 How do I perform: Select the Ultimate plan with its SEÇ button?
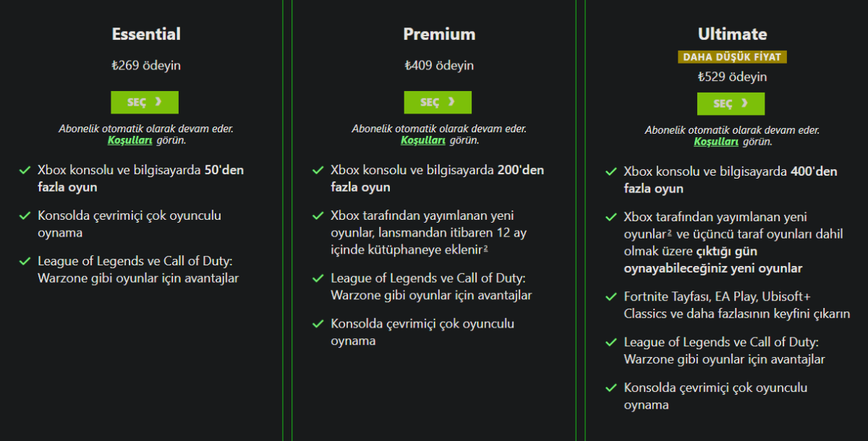(731, 103)
